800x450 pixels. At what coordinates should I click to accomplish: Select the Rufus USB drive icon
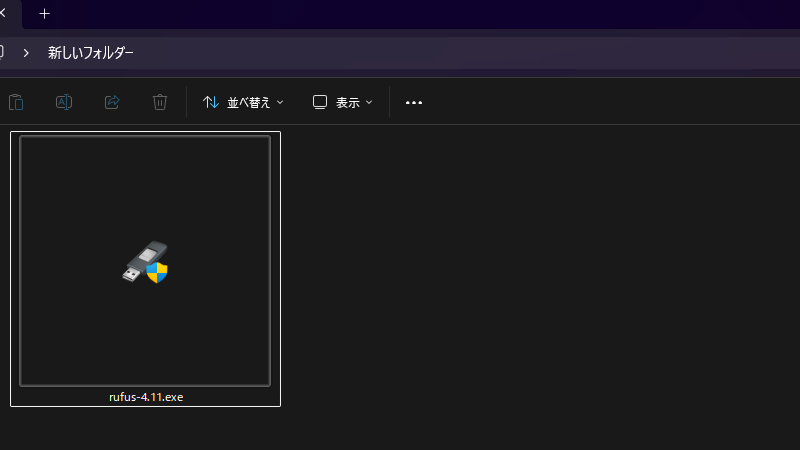pyautogui.click(x=145, y=262)
